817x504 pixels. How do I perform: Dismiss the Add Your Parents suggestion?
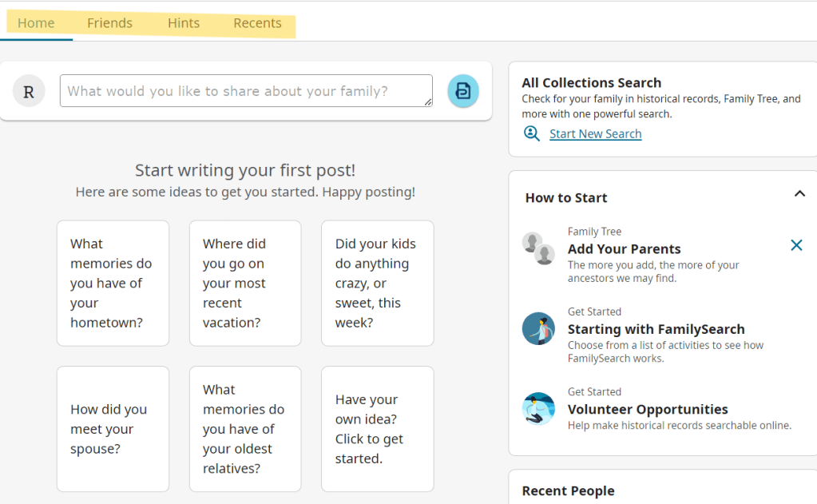(x=796, y=245)
